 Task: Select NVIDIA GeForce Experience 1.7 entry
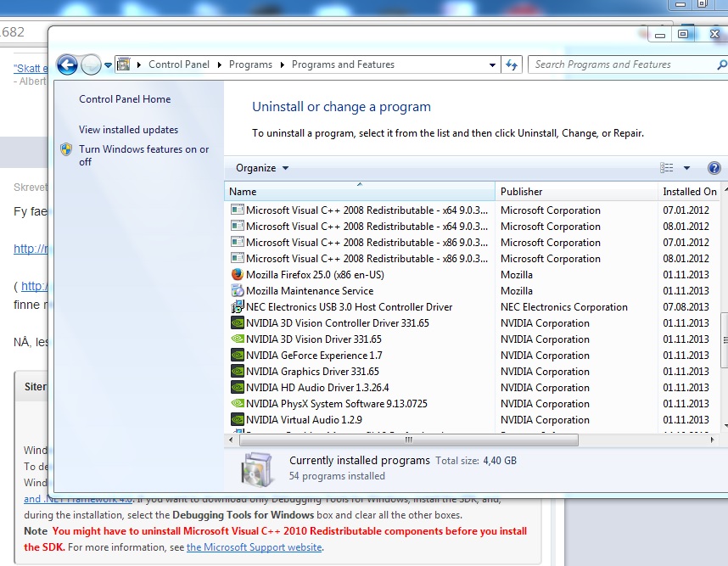[x=314, y=356]
